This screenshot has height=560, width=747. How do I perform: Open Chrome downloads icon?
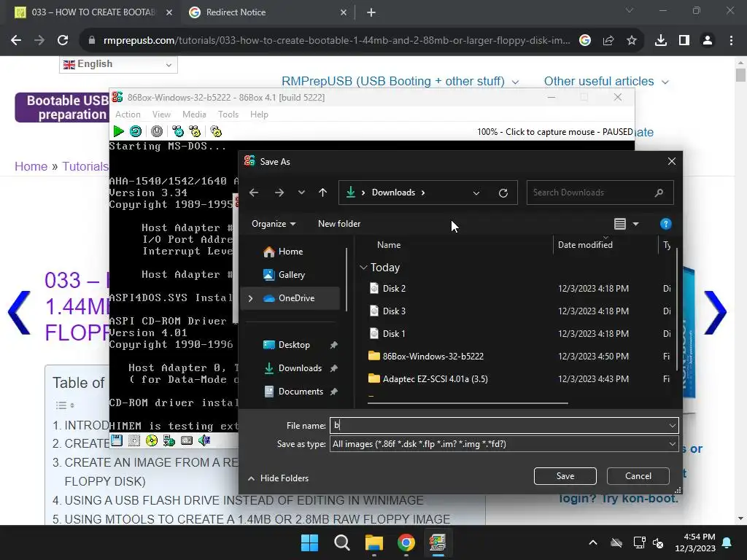click(x=661, y=41)
